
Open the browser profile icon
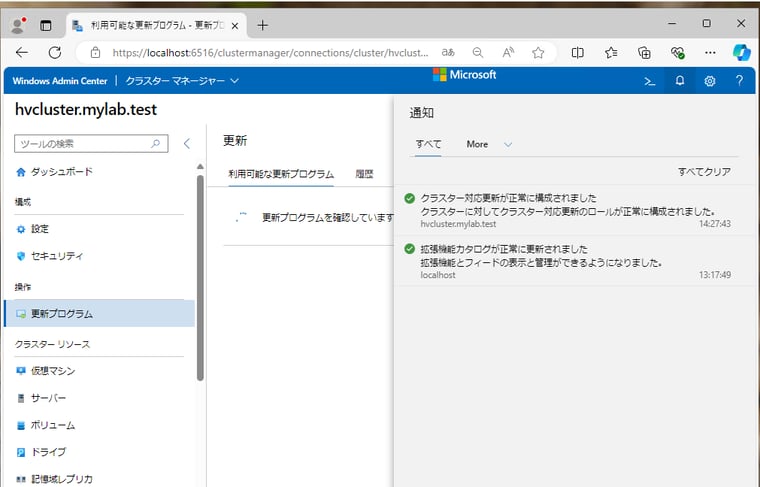[18, 25]
